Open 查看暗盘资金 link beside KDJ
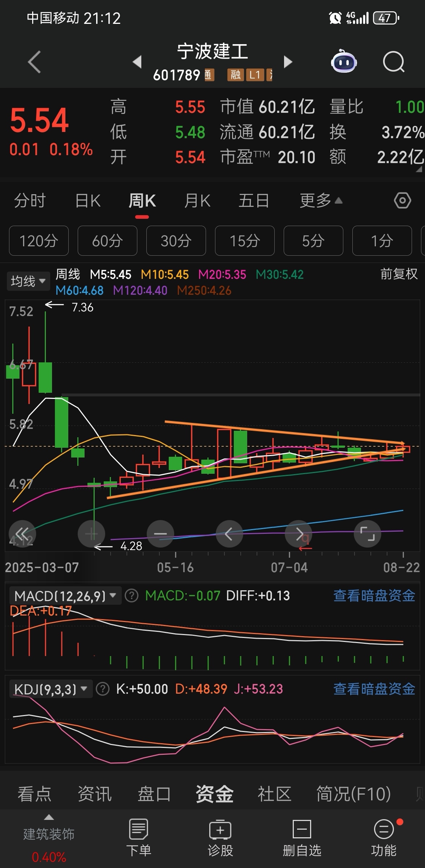Screen dimensions: 425x868 (374, 689)
